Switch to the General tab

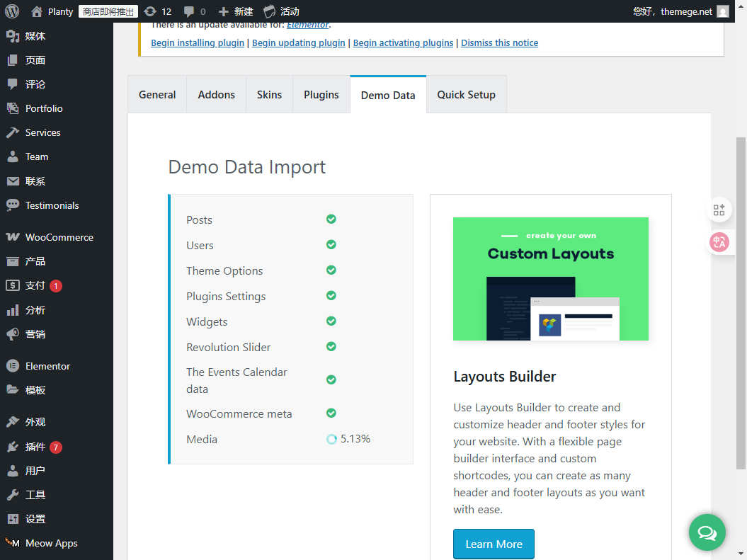click(157, 95)
